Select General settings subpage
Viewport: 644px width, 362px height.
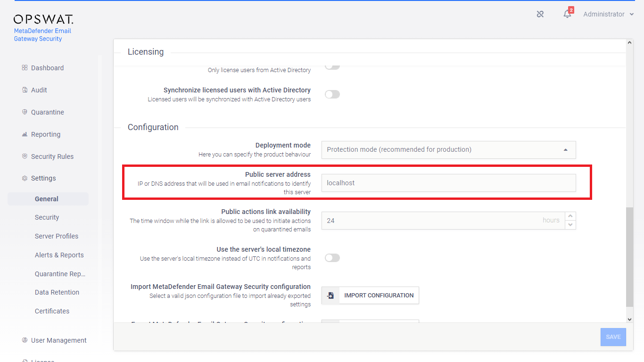pos(48,199)
